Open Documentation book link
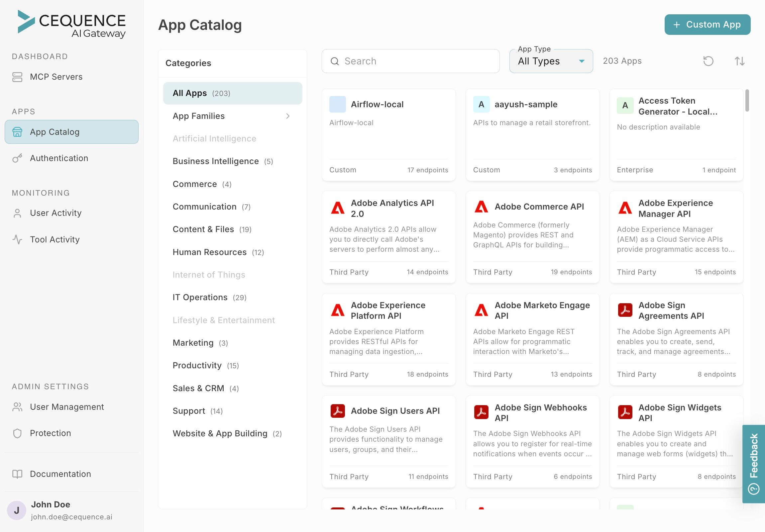 (60, 474)
